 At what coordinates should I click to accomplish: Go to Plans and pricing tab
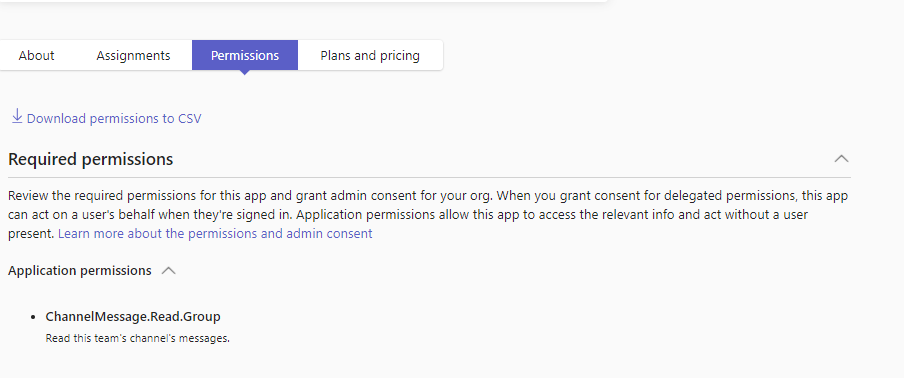tap(370, 55)
